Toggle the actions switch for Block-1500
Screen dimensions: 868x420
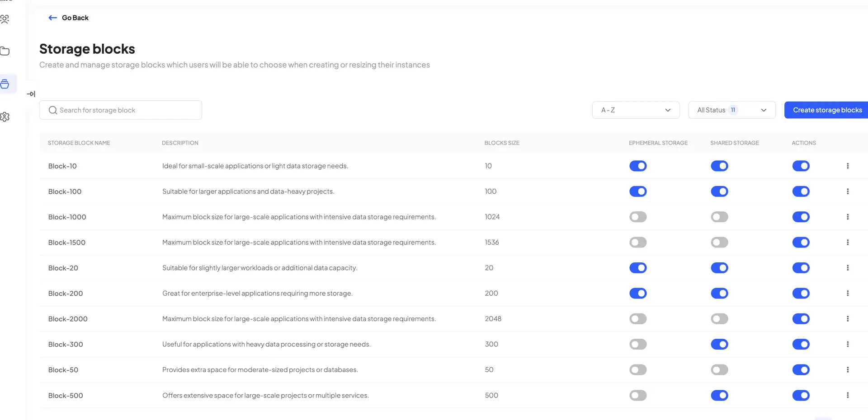801,242
